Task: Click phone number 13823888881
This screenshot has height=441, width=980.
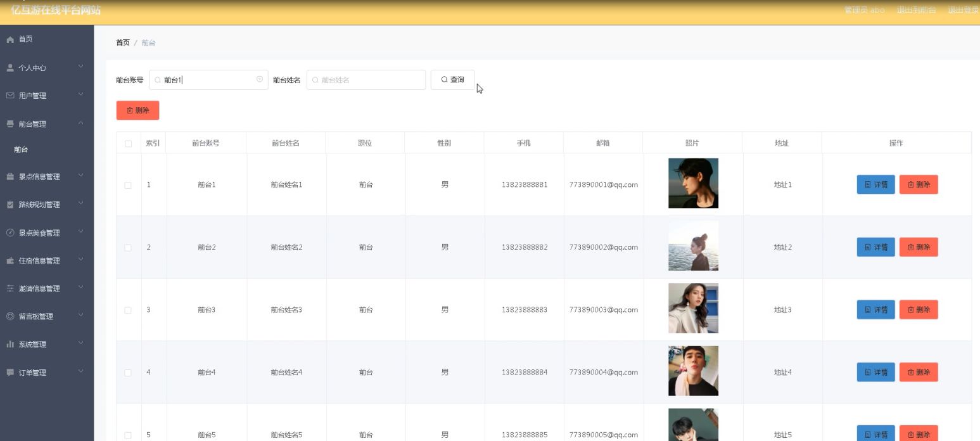Action: click(525, 185)
